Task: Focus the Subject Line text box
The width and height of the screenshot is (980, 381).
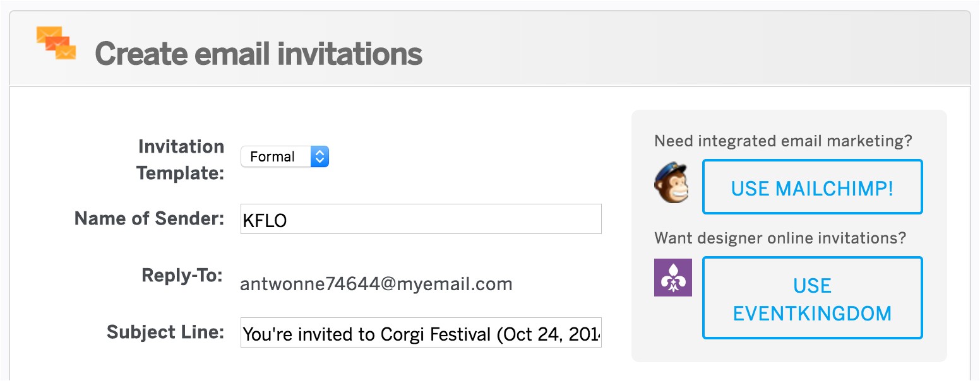Action: click(421, 333)
